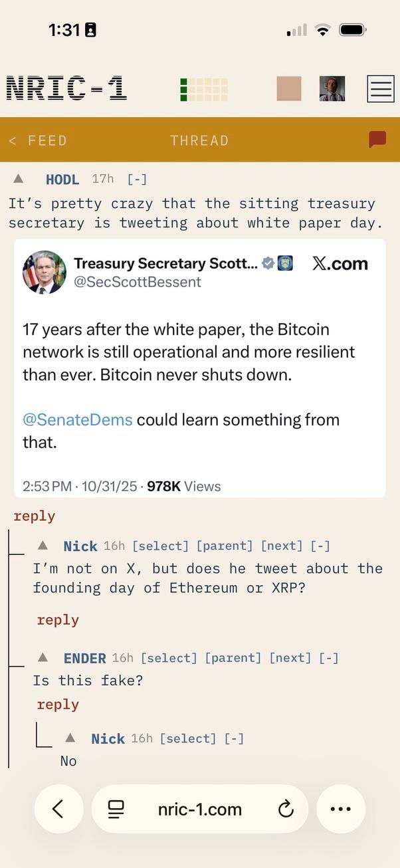Toggle select on Nick's Ethereum comment

point(161,546)
